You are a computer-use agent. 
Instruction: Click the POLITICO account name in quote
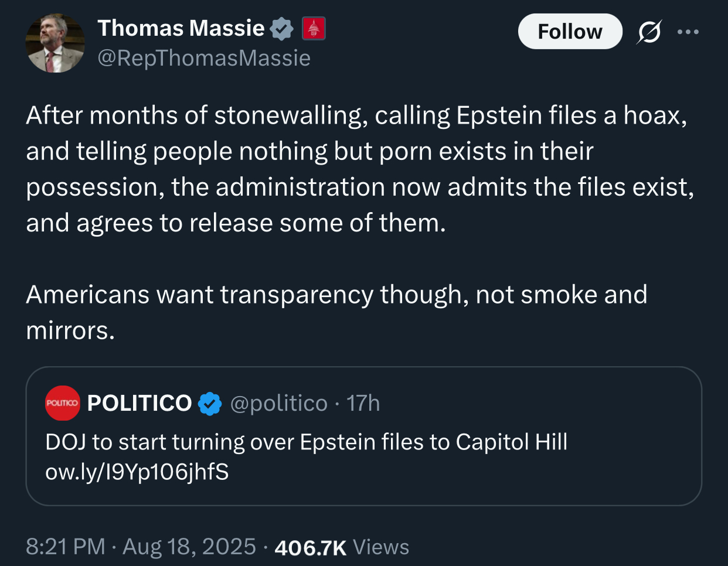coord(140,403)
